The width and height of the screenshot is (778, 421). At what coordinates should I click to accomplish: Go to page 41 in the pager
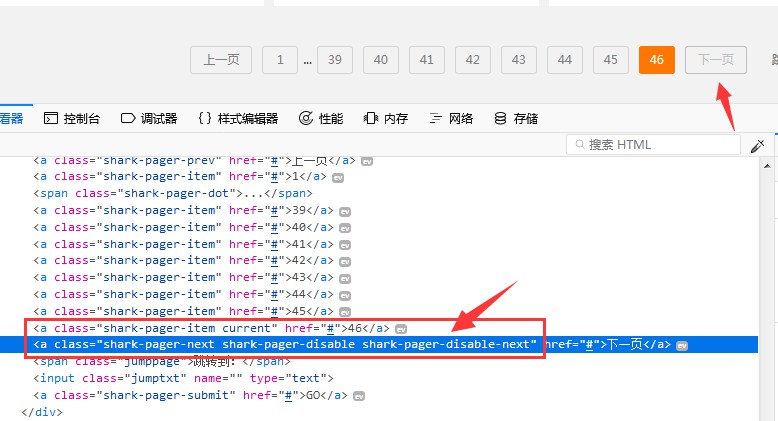pos(427,60)
